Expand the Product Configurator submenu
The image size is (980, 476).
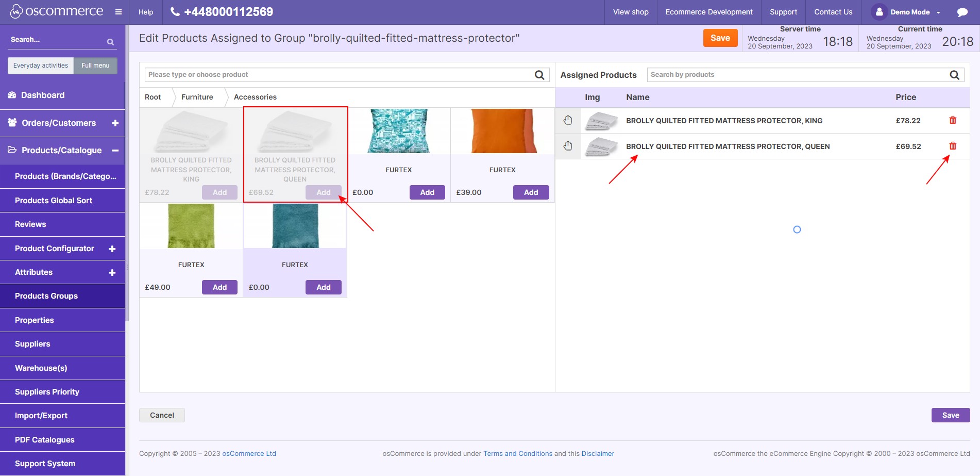(112, 249)
